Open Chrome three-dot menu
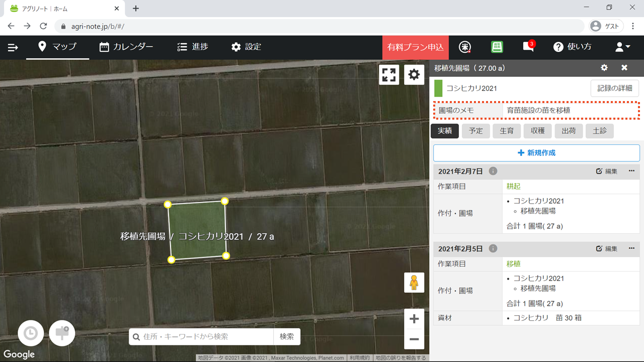This screenshot has width=644, height=362. click(633, 26)
